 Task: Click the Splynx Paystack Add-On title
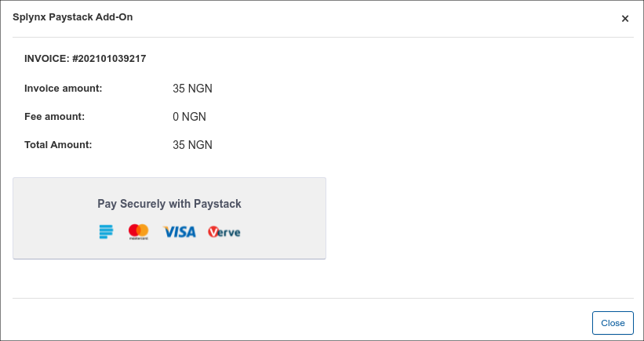pos(73,17)
